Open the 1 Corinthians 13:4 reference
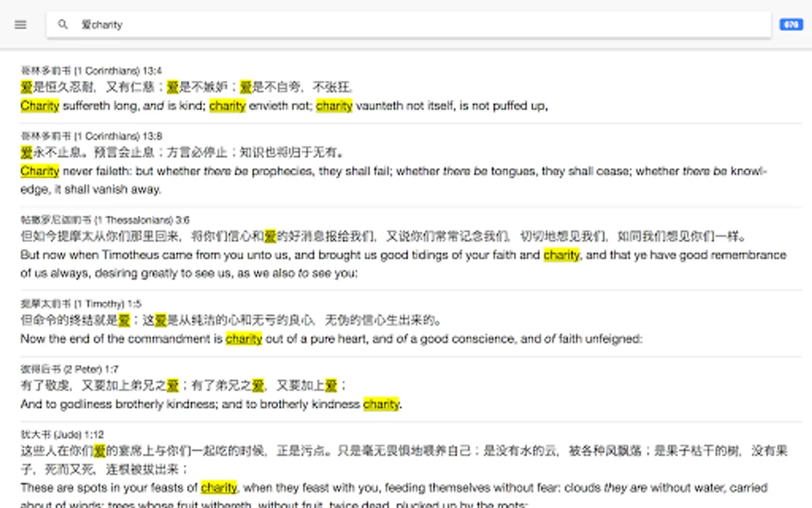812x508 pixels. [91, 71]
